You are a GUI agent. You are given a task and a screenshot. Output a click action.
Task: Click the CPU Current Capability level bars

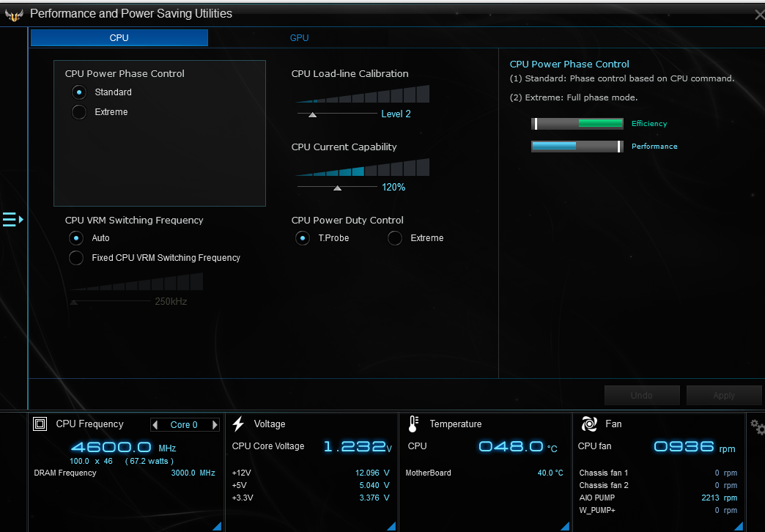click(x=363, y=167)
